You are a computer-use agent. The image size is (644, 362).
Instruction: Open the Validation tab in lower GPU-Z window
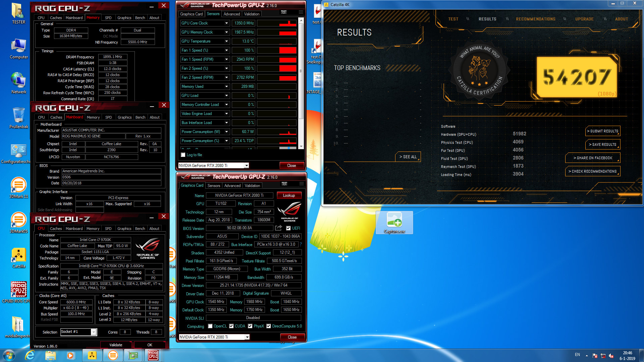click(x=252, y=186)
